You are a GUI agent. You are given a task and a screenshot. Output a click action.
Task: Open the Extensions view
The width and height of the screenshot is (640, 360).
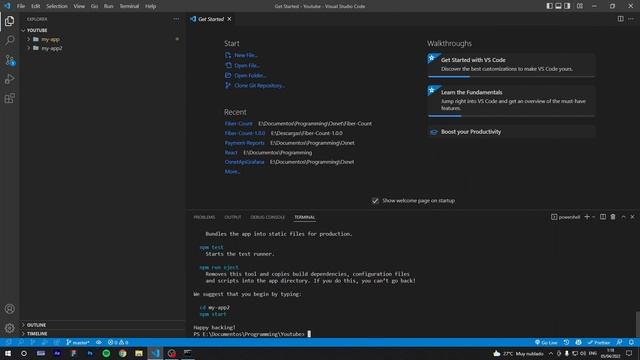[9, 98]
